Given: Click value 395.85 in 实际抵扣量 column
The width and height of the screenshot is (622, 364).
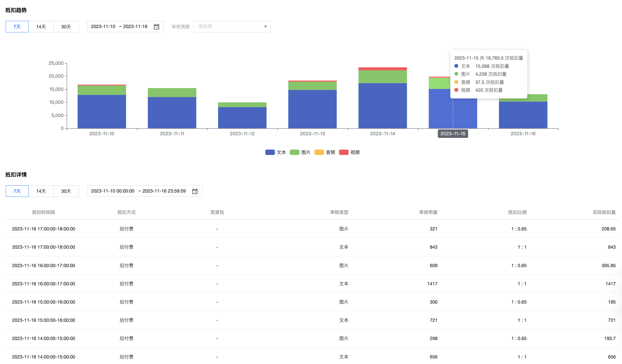Looking at the screenshot, I should (608, 266).
